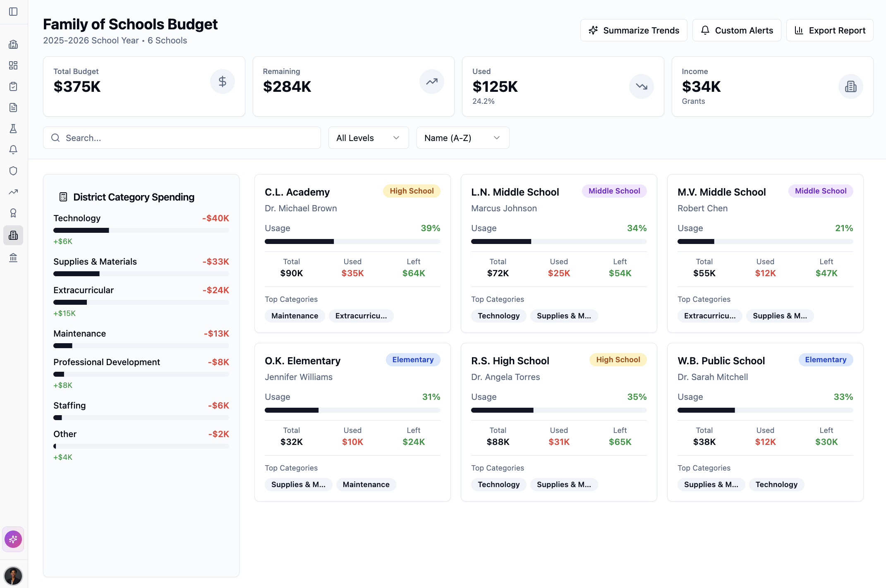Open the All Levels filter dropdown
This screenshot has width=886, height=588.
tap(368, 138)
